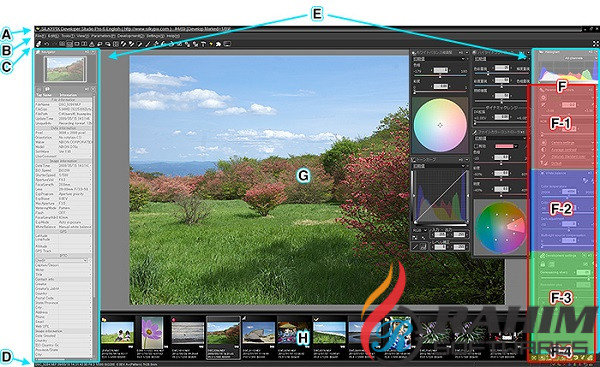Select the beach coastline thumbnail
600x367 pixels.
pos(329,332)
